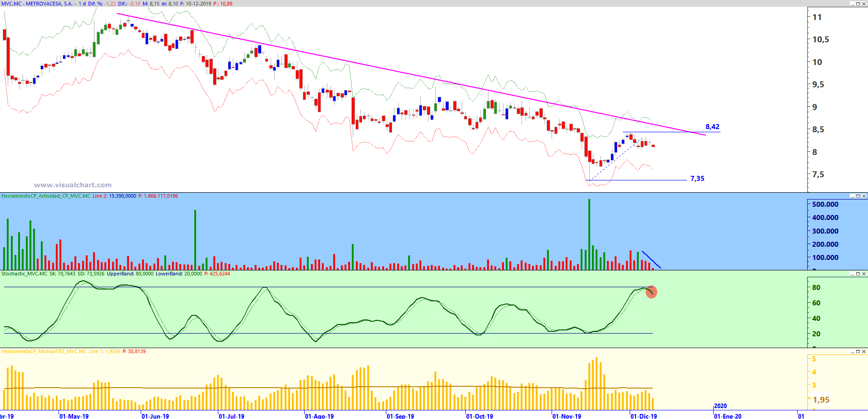
Task: Select the 'Line 2: 15.390,0000' value
Action: pyautogui.click(x=114, y=196)
